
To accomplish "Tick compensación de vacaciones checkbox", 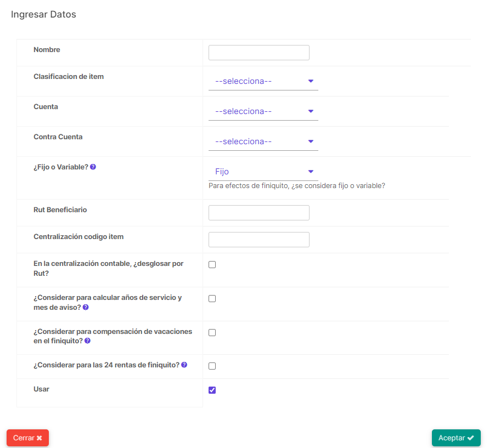I will click(x=212, y=332).
